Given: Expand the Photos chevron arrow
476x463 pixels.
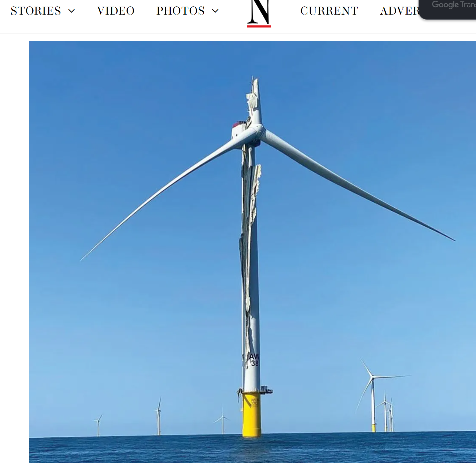Looking at the screenshot, I should click(215, 11).
